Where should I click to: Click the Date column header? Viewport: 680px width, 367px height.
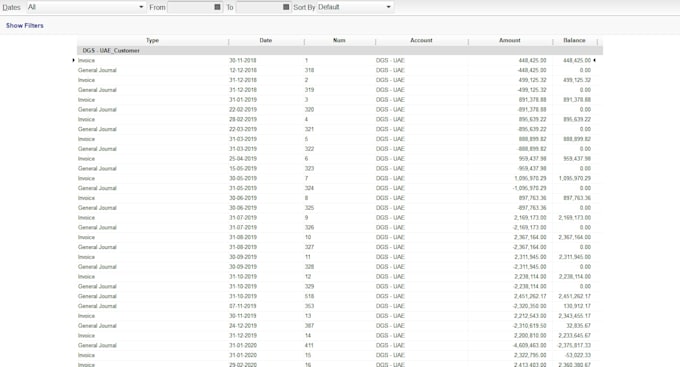[x=266, y=40]
